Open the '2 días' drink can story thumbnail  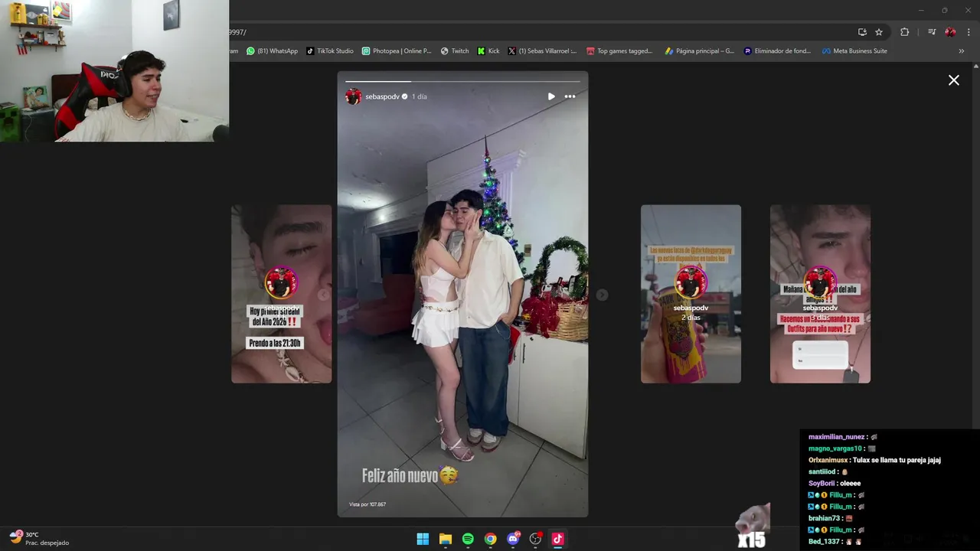pyautogui.click(x=691, y=294)
